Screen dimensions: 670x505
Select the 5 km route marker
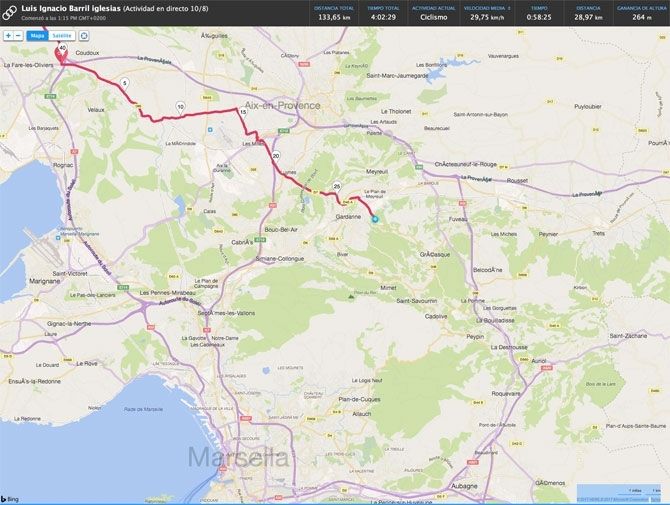point(124,82)
